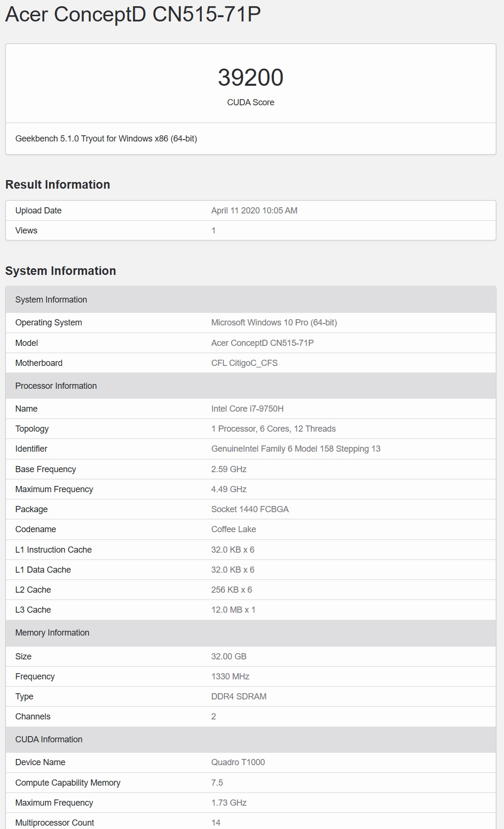
Task: Click the Identifier GenuineIntel Family 6 value
Action: tap(296, 449)
